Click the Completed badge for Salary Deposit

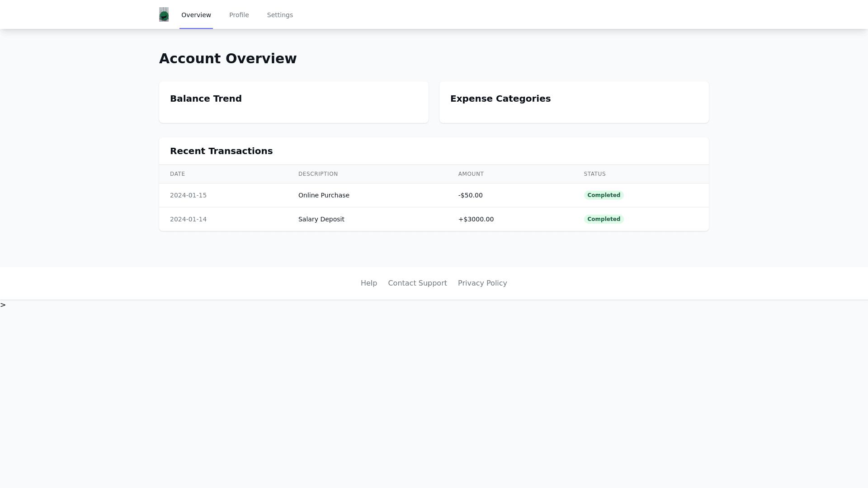coord(603,219)
